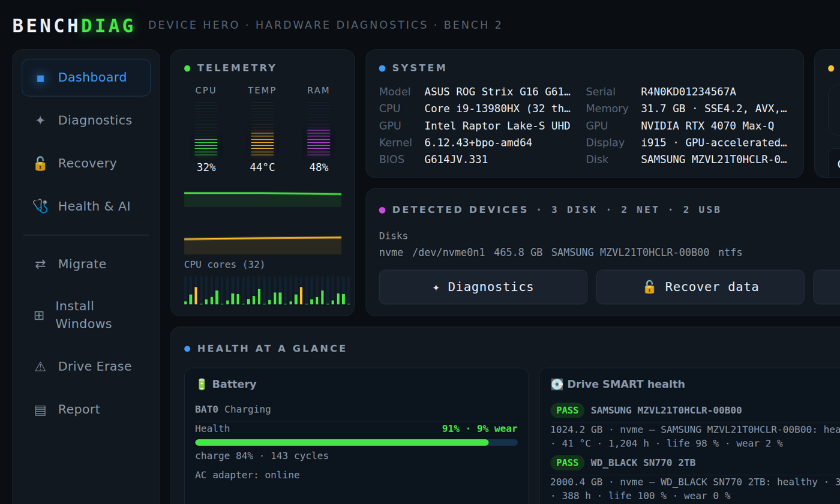
Task: Click the Install Windows grid icon
Action: (39, 315)
